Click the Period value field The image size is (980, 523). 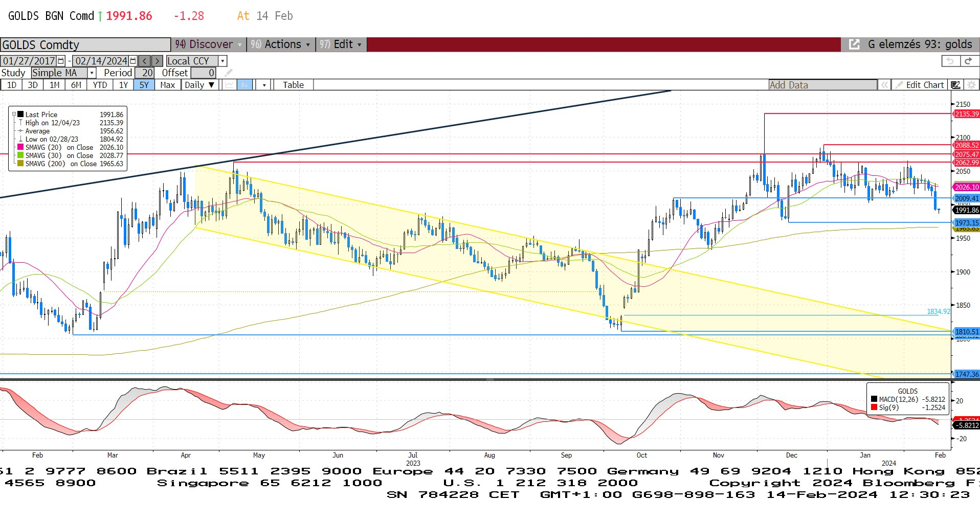tap(145, 73)
